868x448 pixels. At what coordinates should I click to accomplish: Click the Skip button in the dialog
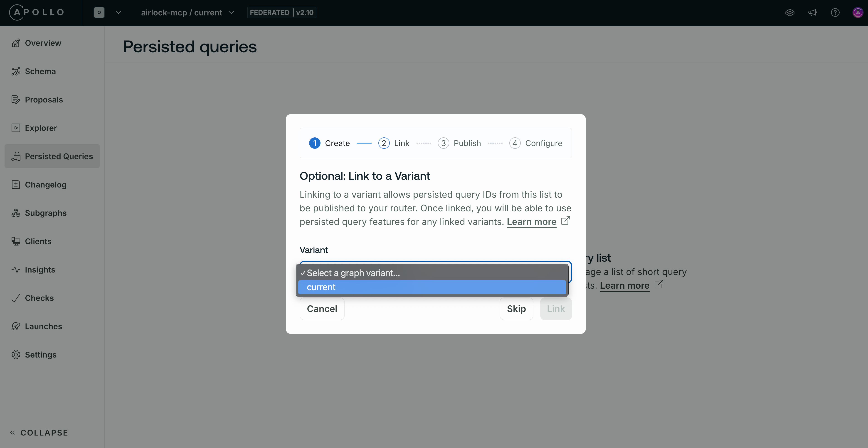tap(516, 309)
